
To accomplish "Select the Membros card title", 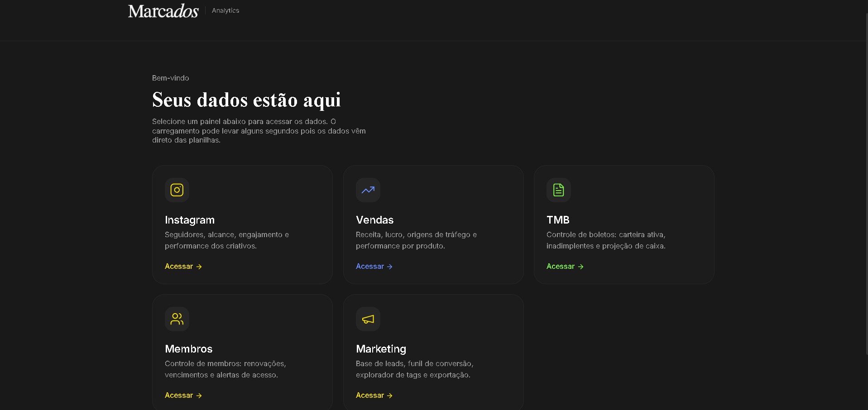I will [189, 349].
